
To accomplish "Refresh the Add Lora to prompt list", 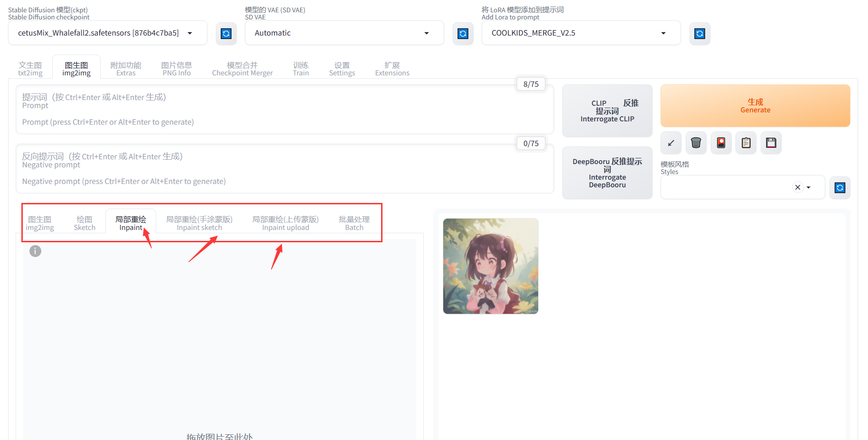I will (700, 34).
